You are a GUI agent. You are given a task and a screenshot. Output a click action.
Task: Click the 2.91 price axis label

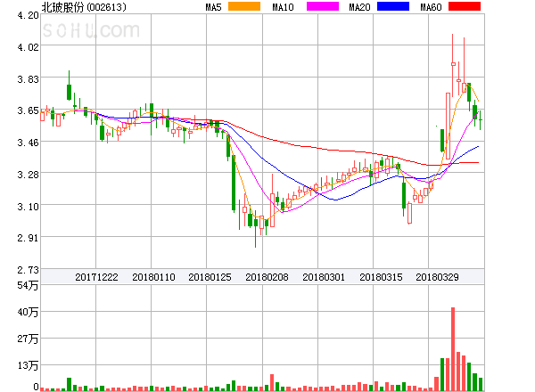[28, 238]
